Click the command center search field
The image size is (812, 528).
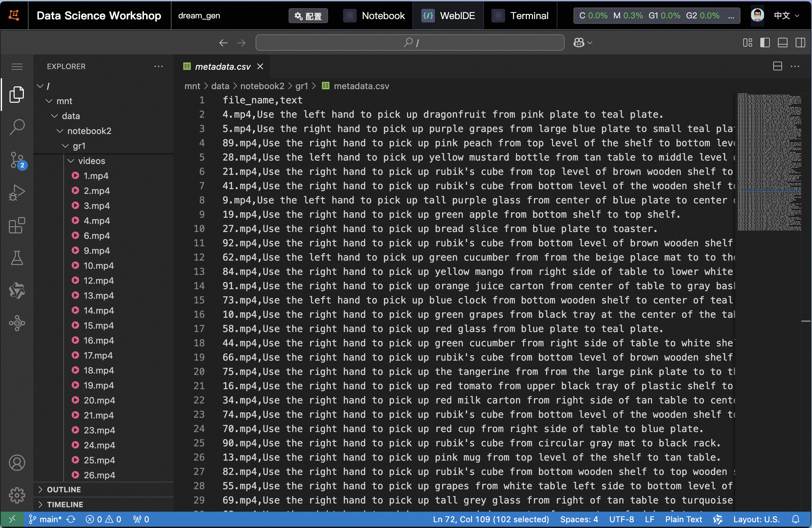pyautogui.click(x=409, y=43)
